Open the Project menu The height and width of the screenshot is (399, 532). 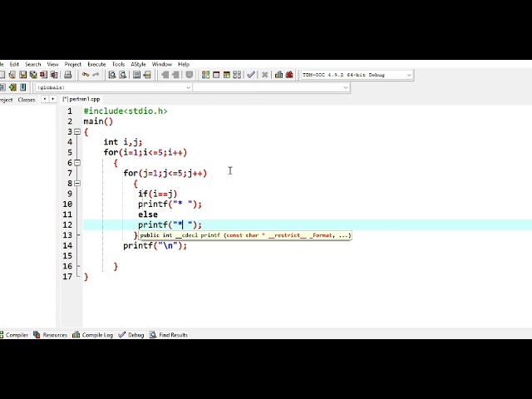(73, 64)
